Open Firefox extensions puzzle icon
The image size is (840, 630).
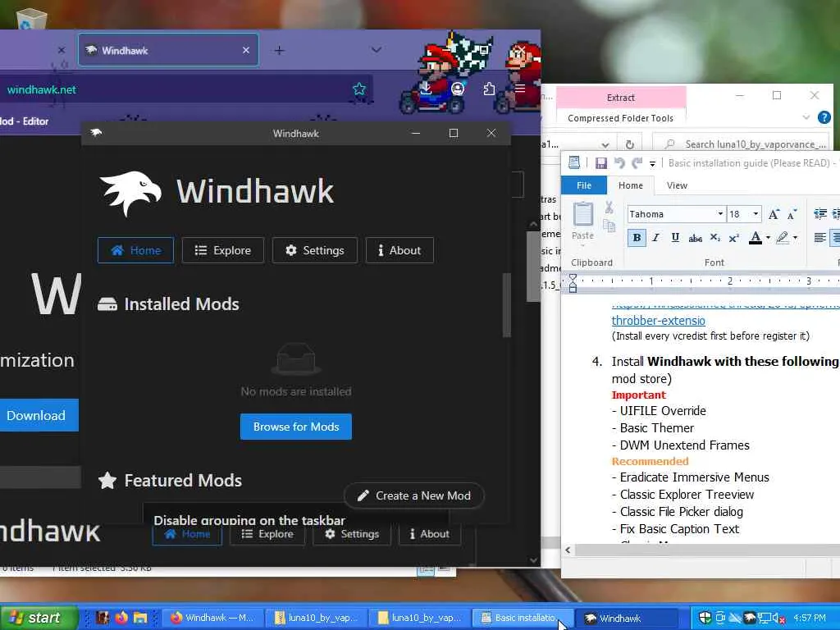point(489,89)
